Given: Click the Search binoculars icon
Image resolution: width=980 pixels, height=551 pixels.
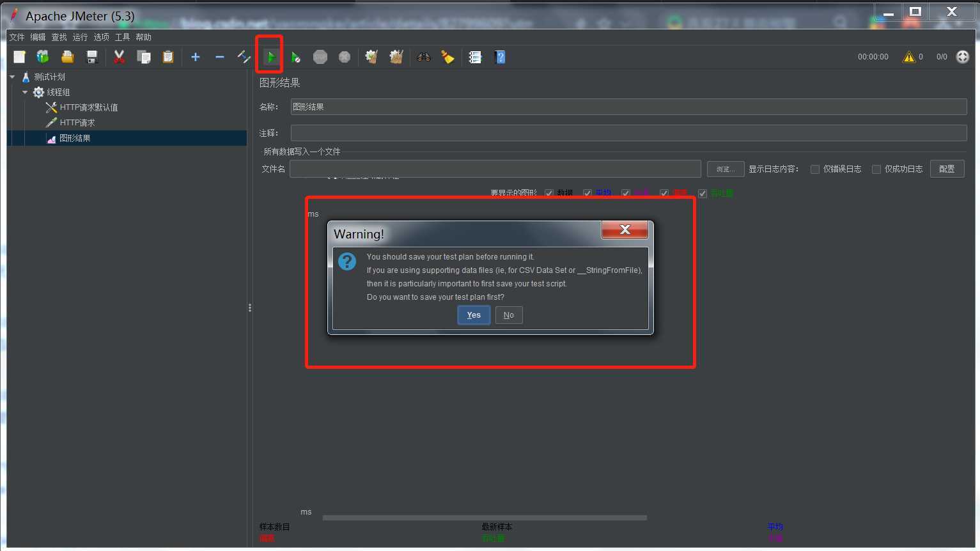Looking at the screenshot, I should pos(424,57).
